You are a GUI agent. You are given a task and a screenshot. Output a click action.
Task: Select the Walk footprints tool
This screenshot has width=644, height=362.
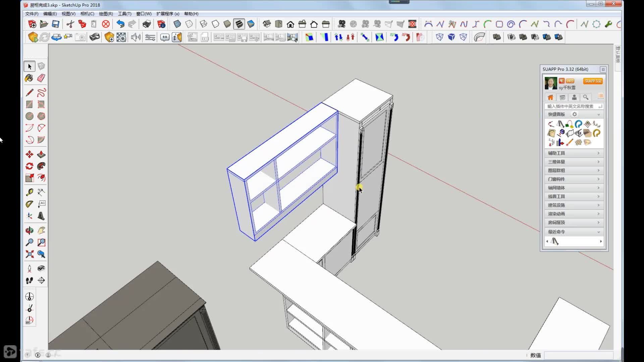[x=30, y=280]
